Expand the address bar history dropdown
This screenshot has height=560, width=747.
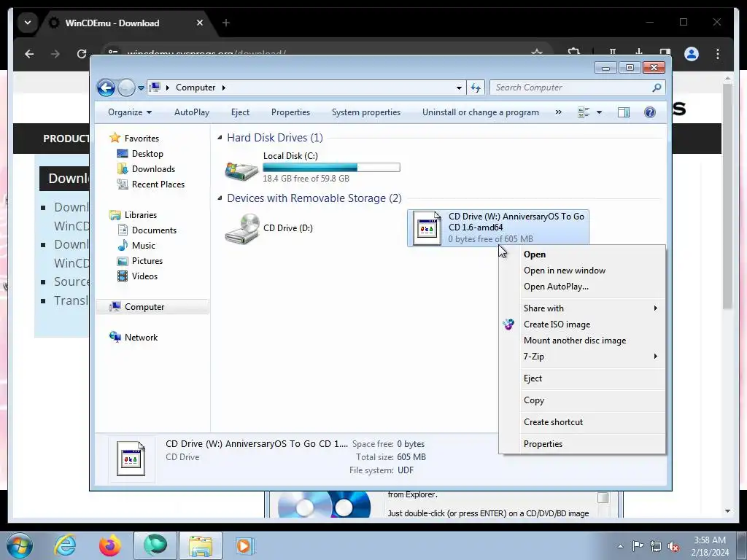pos(459,87)
